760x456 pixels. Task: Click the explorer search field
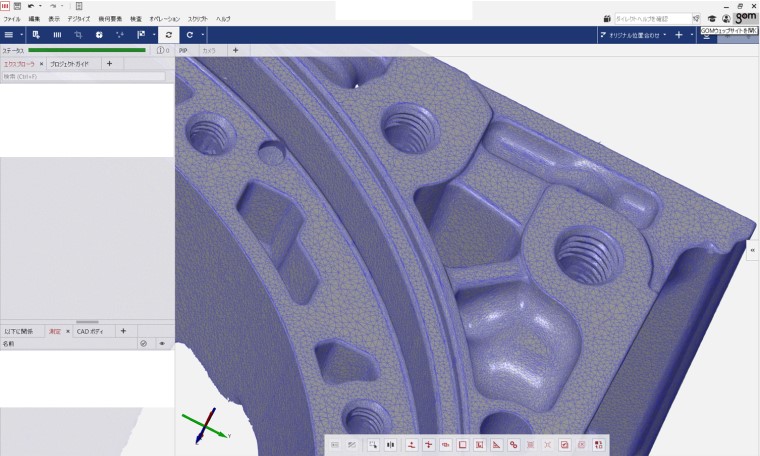(x=83, y=76)
